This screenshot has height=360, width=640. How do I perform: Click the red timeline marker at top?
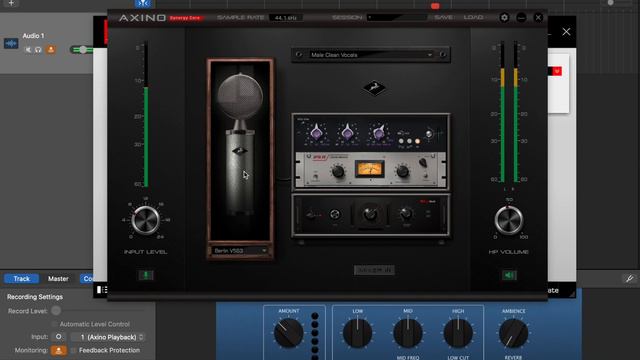pyautogui.click(x=435, y=6)
